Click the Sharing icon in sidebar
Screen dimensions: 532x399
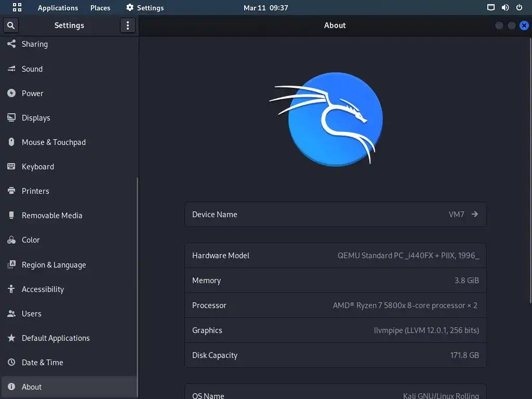pos(11,44)
